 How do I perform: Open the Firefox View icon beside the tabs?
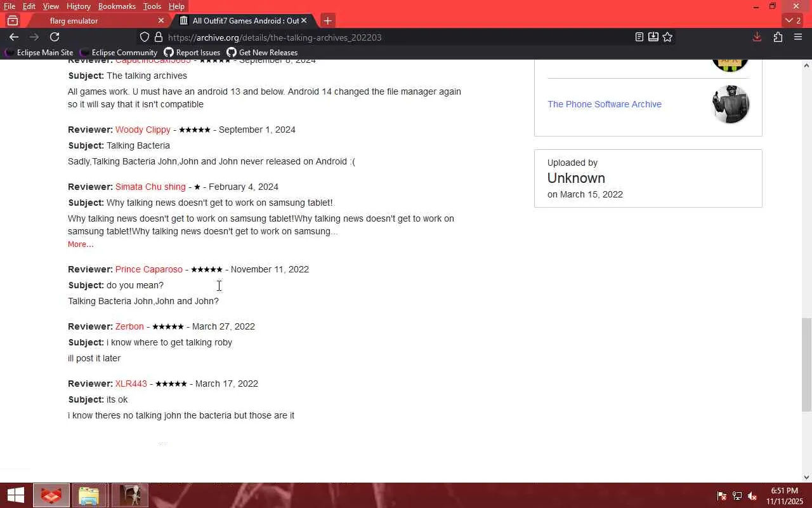coord(12,20)
